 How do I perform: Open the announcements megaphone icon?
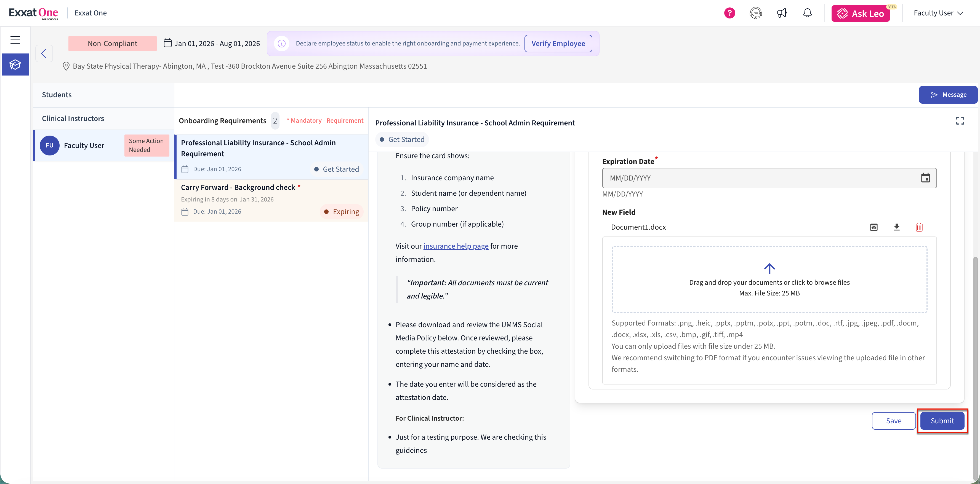(x=782, y=13)
